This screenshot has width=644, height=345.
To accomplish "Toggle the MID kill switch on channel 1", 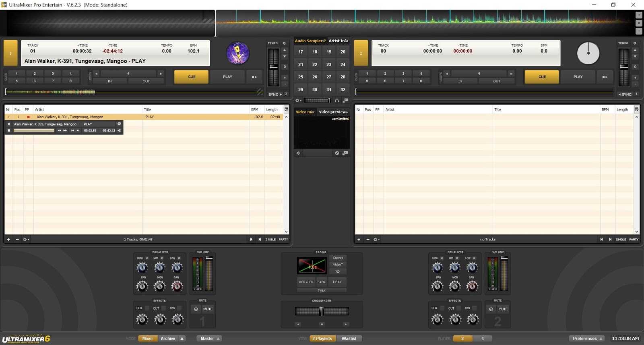I will pyautogui.click(x=162, y=258).
